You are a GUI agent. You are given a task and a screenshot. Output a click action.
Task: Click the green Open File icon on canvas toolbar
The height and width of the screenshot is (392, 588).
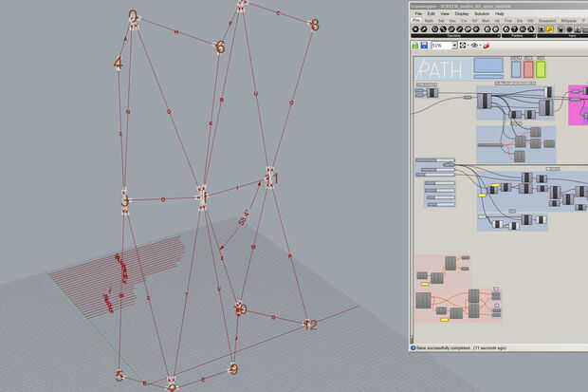415,46
